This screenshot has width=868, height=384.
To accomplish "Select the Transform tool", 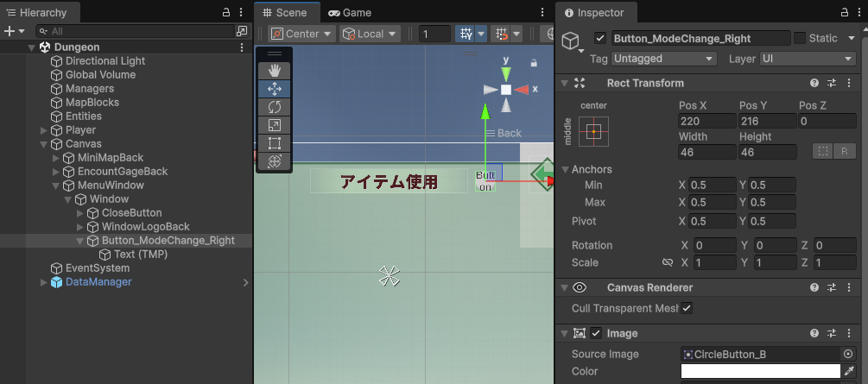I will 275,161.
